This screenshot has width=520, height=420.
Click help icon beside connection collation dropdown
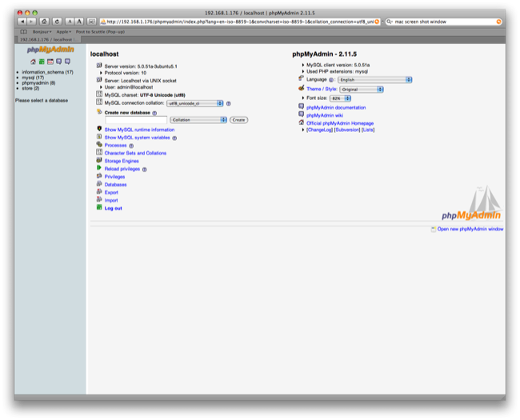[x=229, y=103]
